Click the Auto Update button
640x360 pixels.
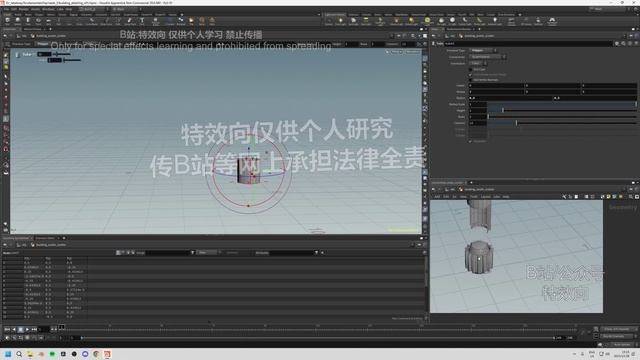[x=621, y=344]
